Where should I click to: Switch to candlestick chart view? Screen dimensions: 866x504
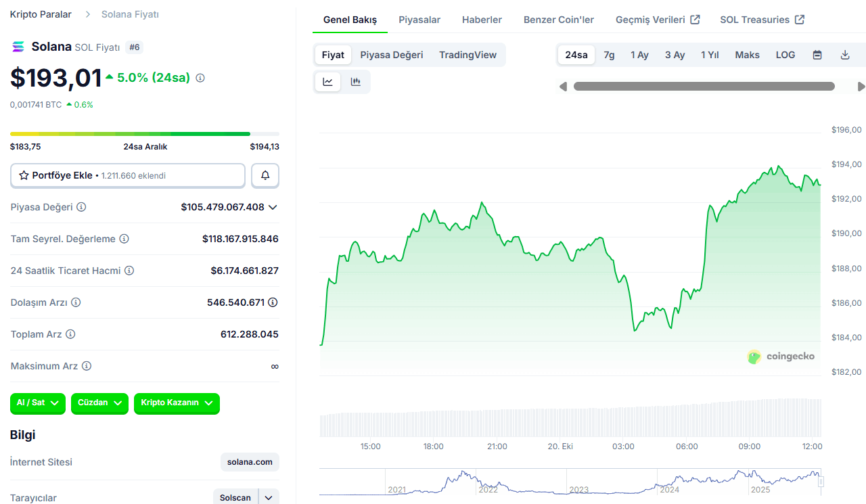[355, 82]
